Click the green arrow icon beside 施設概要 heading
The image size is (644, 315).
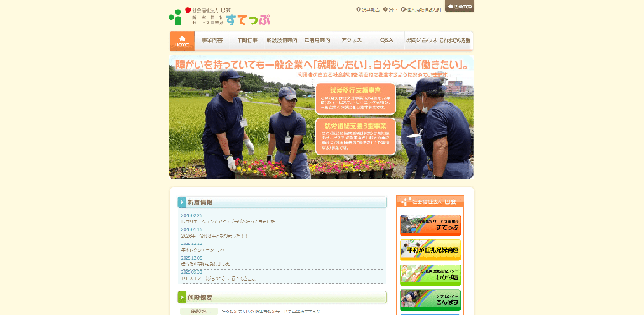pos(182,297)
